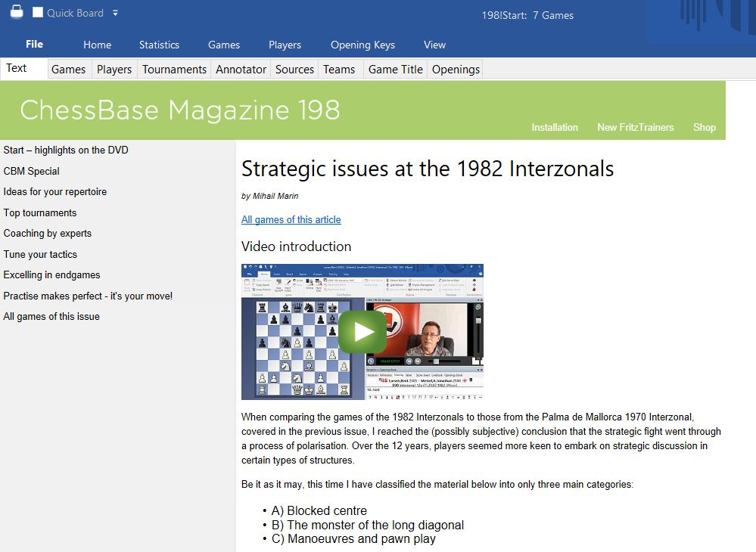Follow the 'All games of this article' link
The width and height of the screenshot is (756, 552).
tap(291, 219)
